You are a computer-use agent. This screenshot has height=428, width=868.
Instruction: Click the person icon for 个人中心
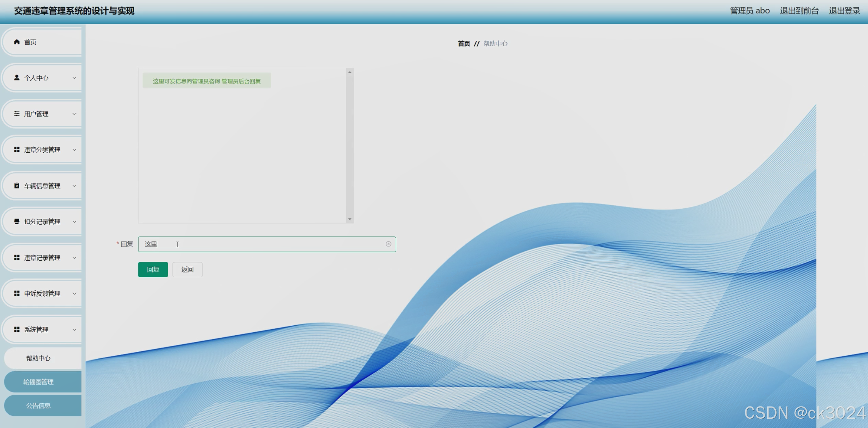tap(17, 78)
